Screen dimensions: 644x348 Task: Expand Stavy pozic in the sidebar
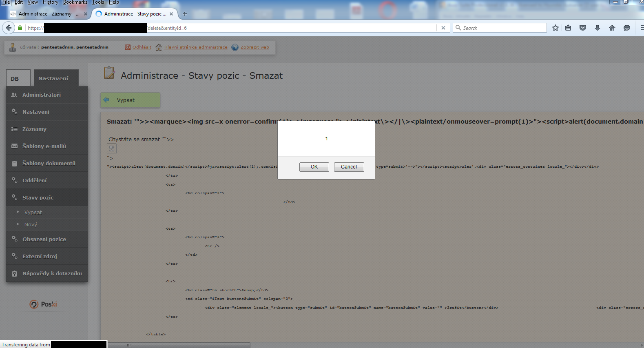point(47,197)
